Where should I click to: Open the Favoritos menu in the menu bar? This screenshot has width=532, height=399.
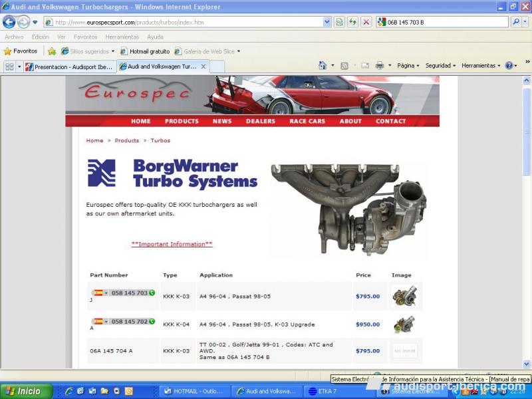86,37
